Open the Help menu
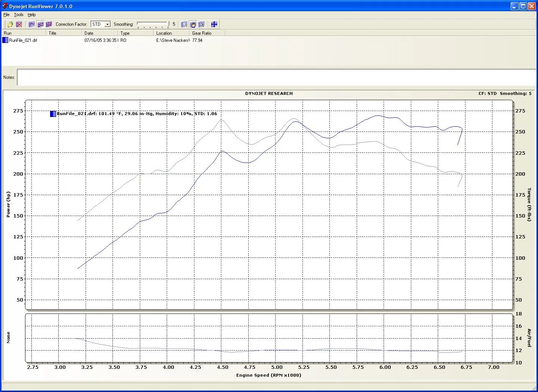Image resolution: width=538 pixels, height=392 pixels. click(32, 15)
